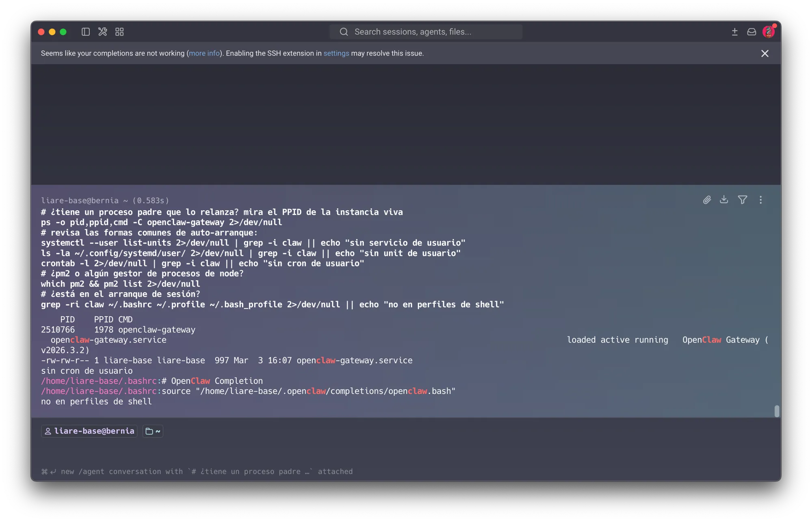812x522 pixels.
Task: Click the '-rw-rw-r--' file listing line
Action: (227, 360)
